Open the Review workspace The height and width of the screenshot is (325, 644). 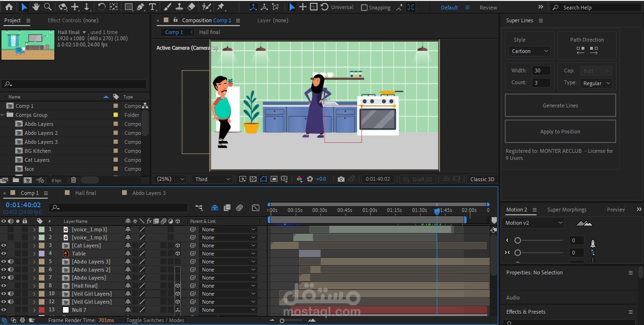click(488, 8)
